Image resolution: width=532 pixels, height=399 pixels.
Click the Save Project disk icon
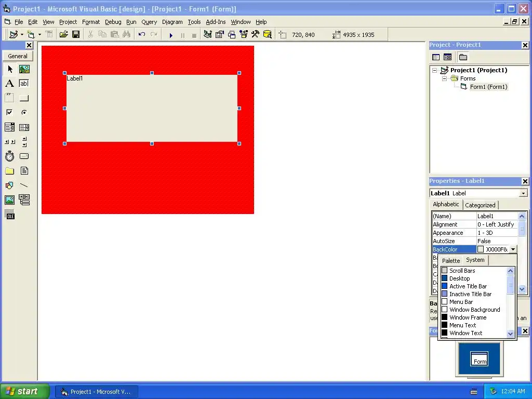pyautogui.click(x=76, y=35)
